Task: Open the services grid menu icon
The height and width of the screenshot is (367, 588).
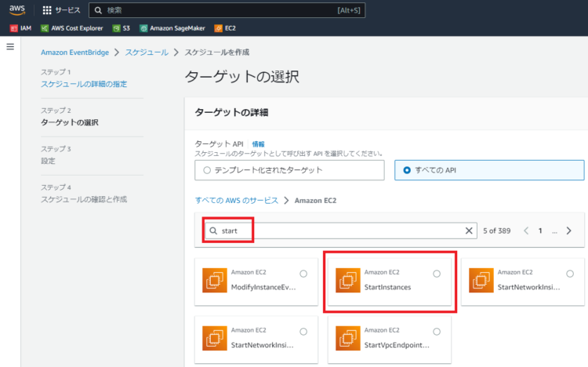Action: coord(47,10)
